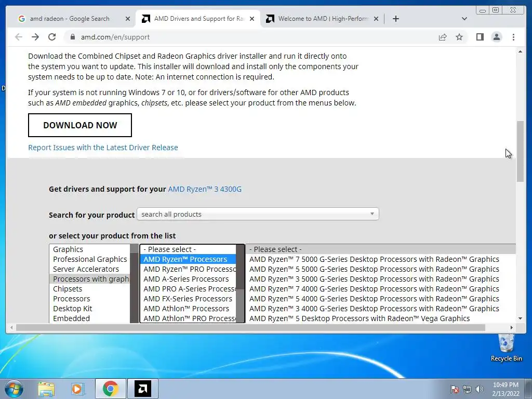This screenshot has height=399, width=532.
Task: Bookmark this page with star icon
Action: pyautogui.click(x=459, y=37)
